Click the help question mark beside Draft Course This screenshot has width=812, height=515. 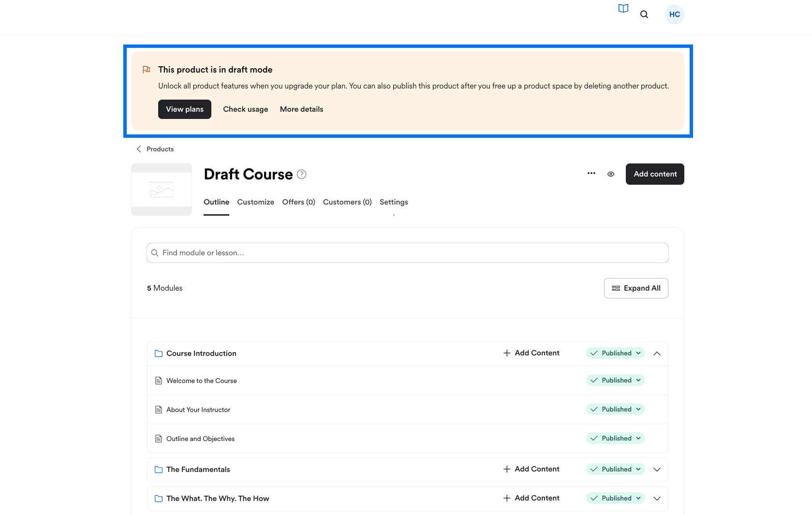[x=301, y=174]
